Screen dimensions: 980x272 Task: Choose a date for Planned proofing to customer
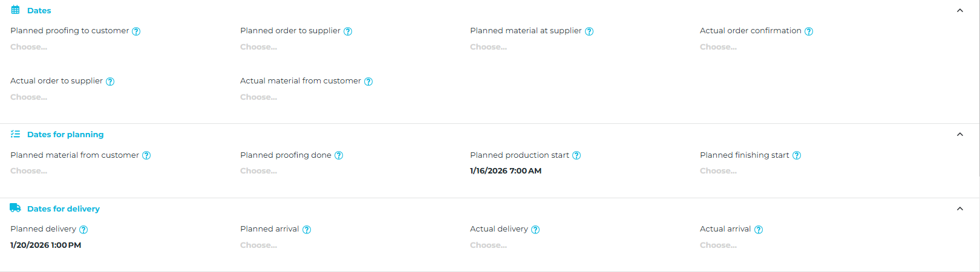[x=28, y=47]
